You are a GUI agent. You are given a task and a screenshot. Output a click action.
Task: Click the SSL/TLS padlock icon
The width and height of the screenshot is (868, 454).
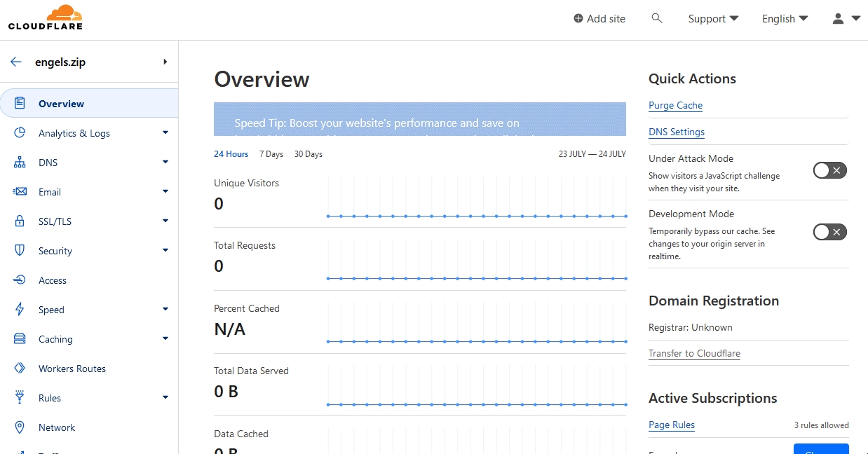tap(20, 221)
